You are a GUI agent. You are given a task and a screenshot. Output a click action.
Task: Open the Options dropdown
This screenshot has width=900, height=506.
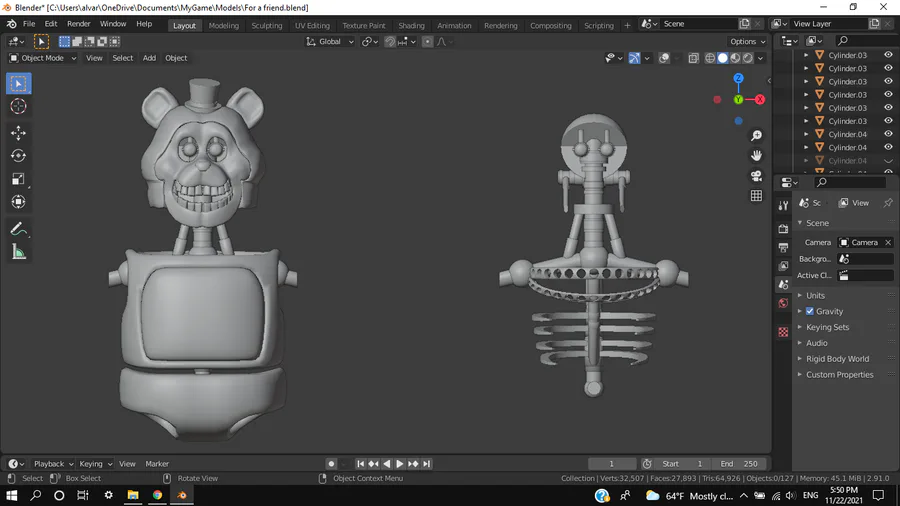pyautogui.click(x=747, y=41)
